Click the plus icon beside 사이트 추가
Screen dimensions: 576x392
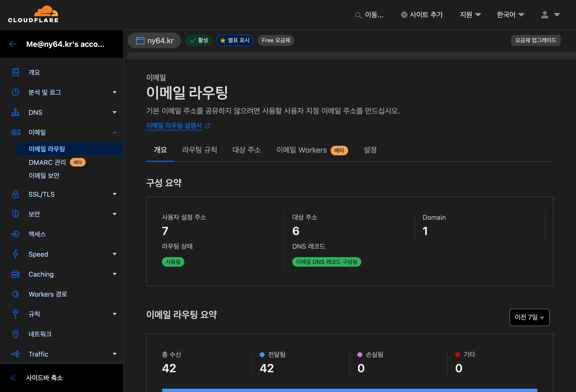click(404, 15)
